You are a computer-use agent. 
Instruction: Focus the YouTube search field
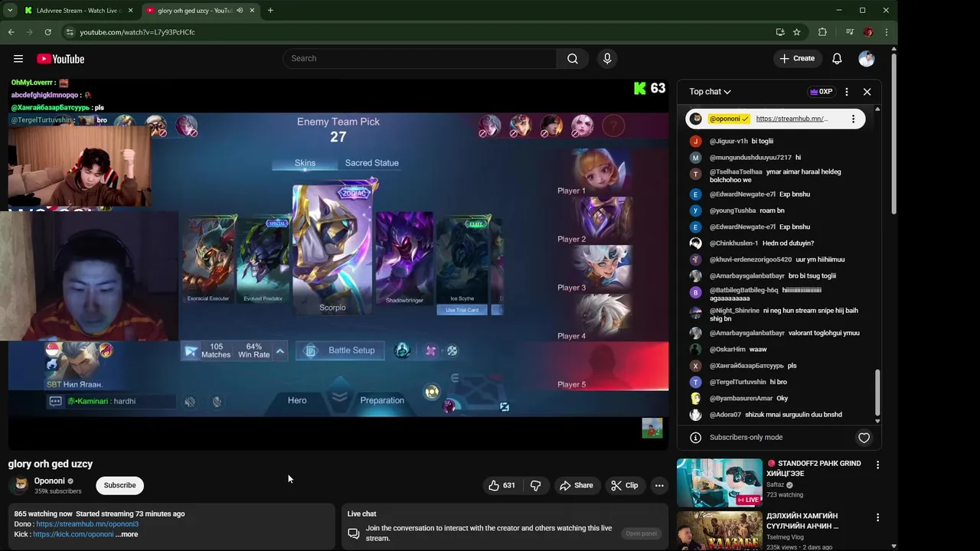coord(420,59)
